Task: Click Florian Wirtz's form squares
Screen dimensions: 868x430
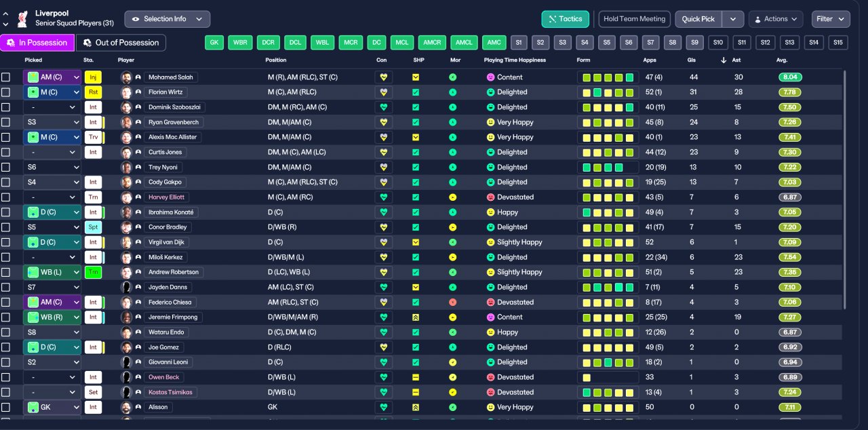Action: 608,92
